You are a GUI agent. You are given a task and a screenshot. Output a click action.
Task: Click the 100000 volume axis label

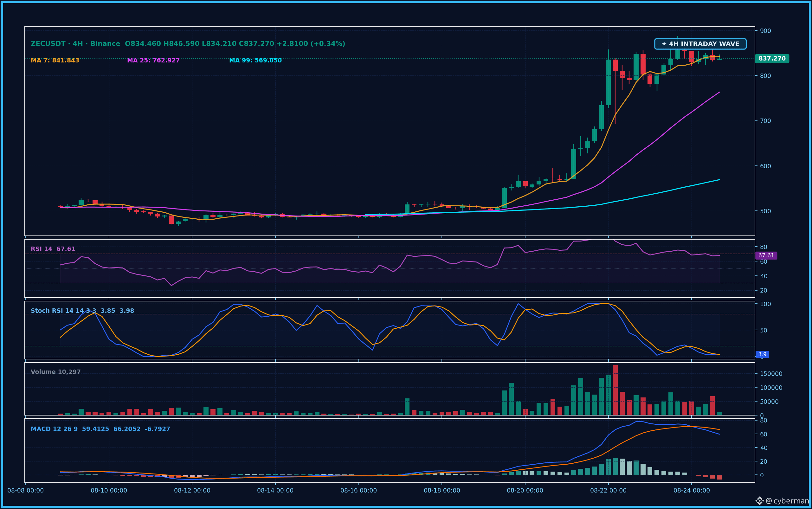(x=771, y=388)
